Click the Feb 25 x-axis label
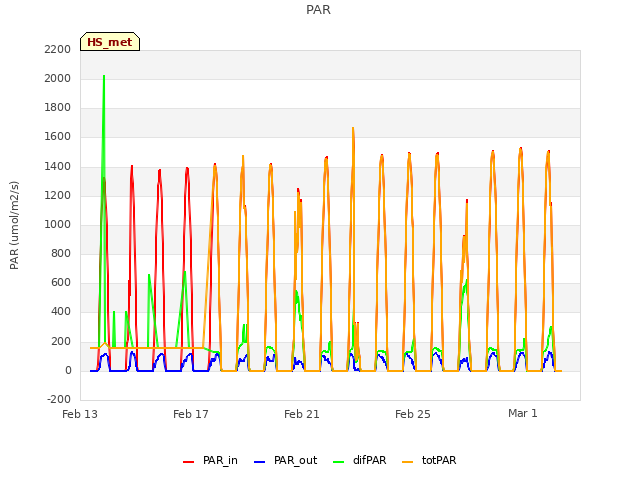This screenshot has width=640, height=480. [413, 414]
